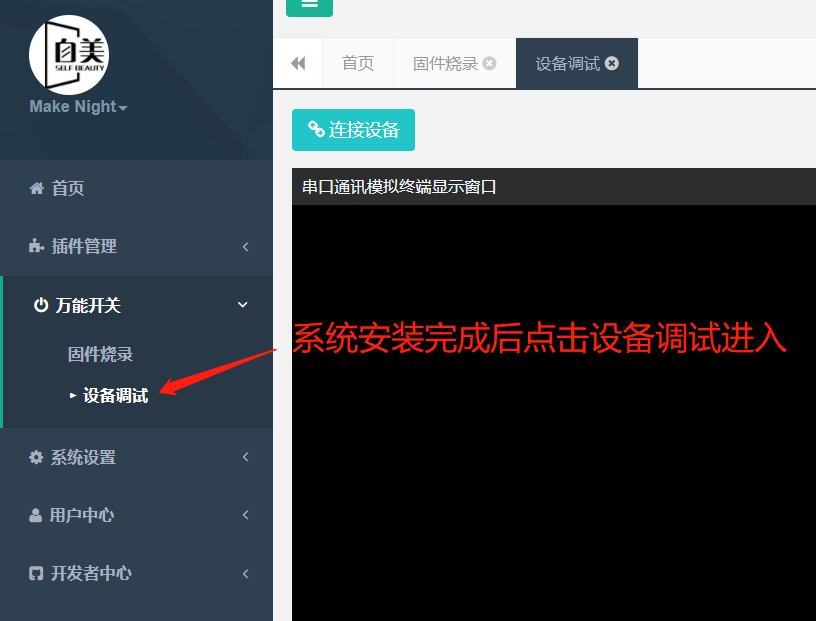Click the home icon beside 首页 in sidebar
Image resolution: width=816 pixels, height=621 pixels.
(x=36, y=188)
